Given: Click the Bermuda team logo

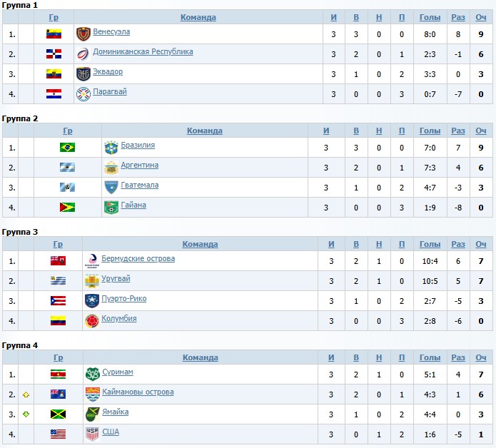Looking at the screenshot, I should (91, 261).
